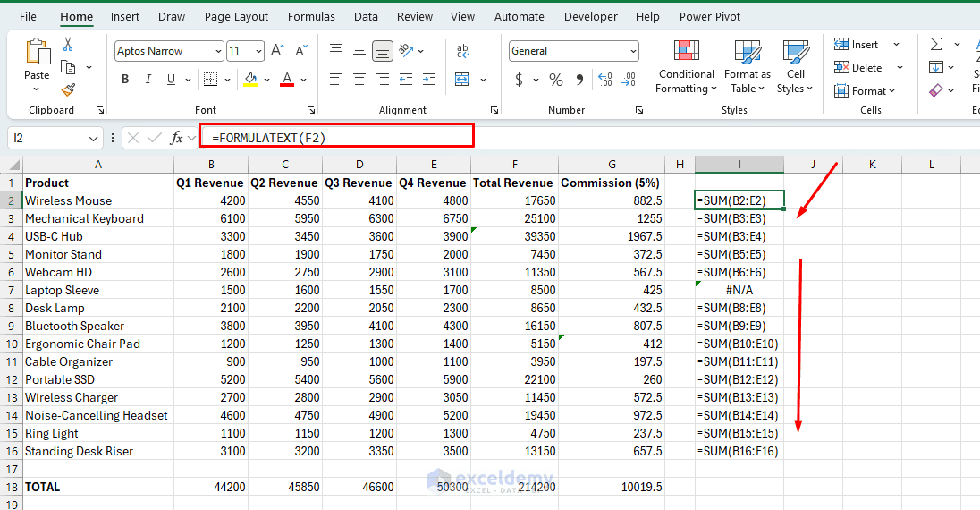Viewport: 980px width, 510px height.
Task: Align text right
Action: click(383, 80)
